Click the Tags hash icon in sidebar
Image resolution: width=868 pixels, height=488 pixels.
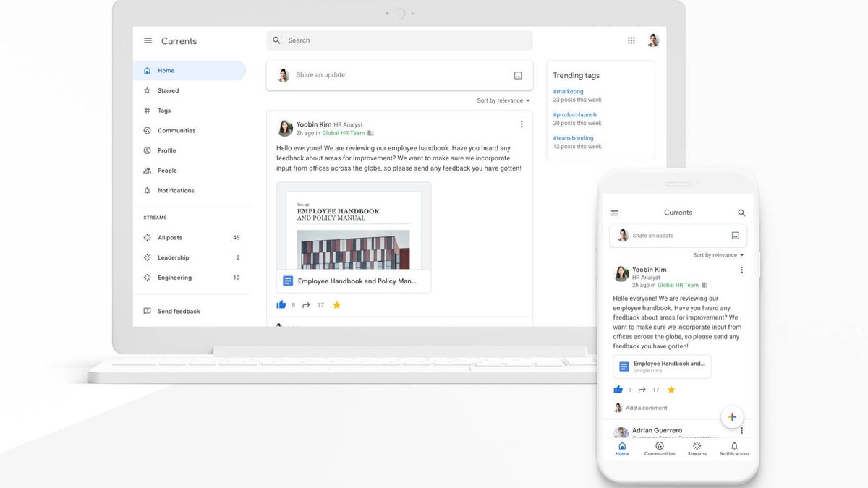(x=148, y=111)
